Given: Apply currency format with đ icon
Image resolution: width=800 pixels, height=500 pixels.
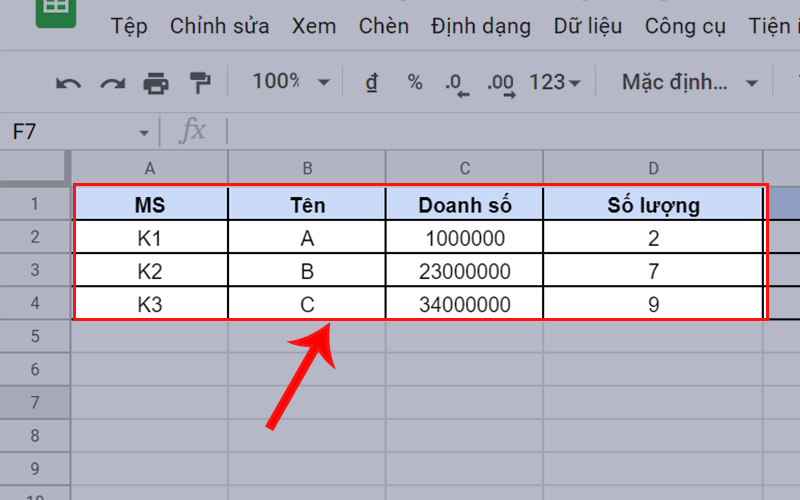Looking at the screenshot, I should [x=372, y=83].
